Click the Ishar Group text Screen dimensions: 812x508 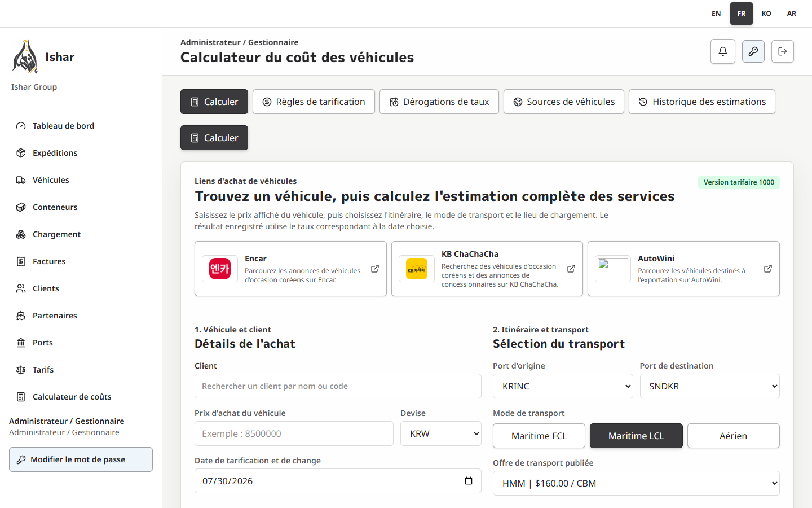[34, 87]
